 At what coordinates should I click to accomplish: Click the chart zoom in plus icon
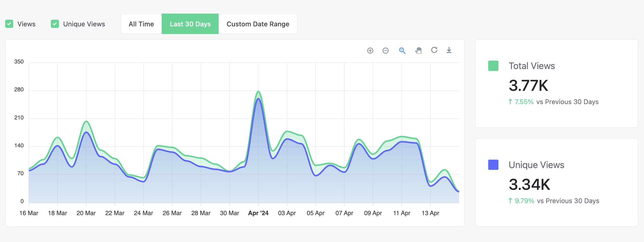370,51
